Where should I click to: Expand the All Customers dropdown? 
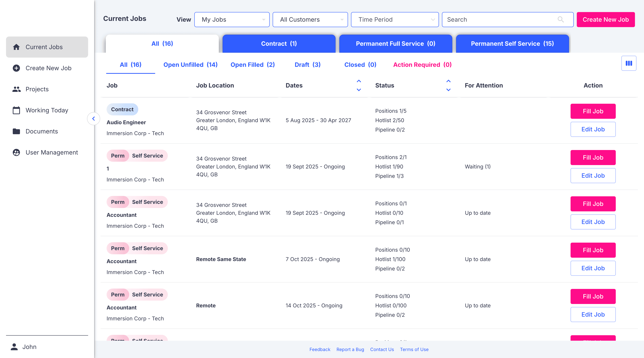310,20
